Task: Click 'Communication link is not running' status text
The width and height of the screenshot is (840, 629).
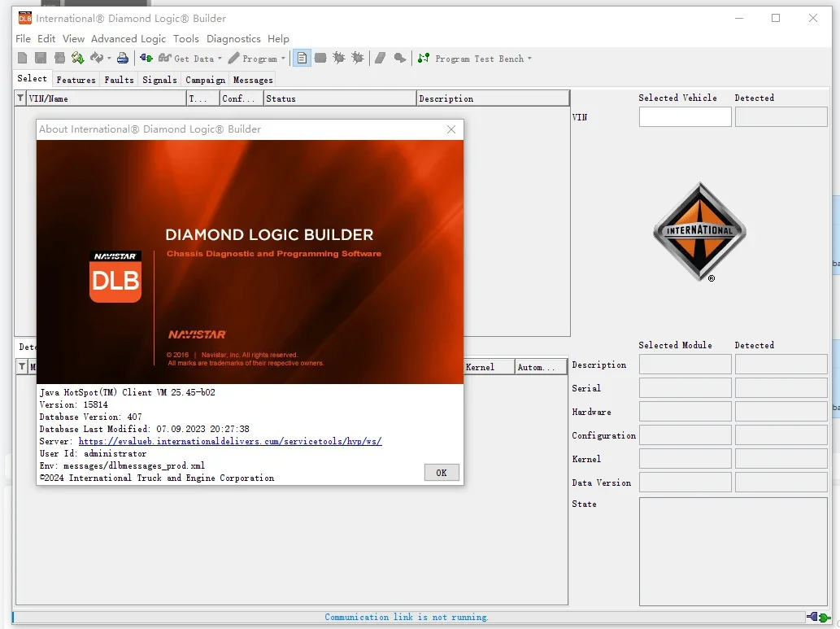Action: click(407, 618)
